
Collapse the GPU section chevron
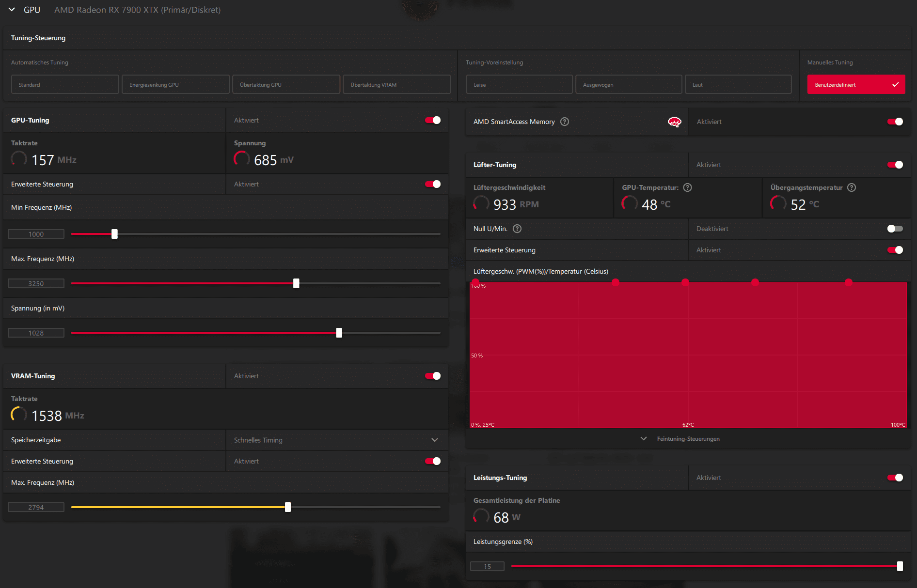coord(12,10)
